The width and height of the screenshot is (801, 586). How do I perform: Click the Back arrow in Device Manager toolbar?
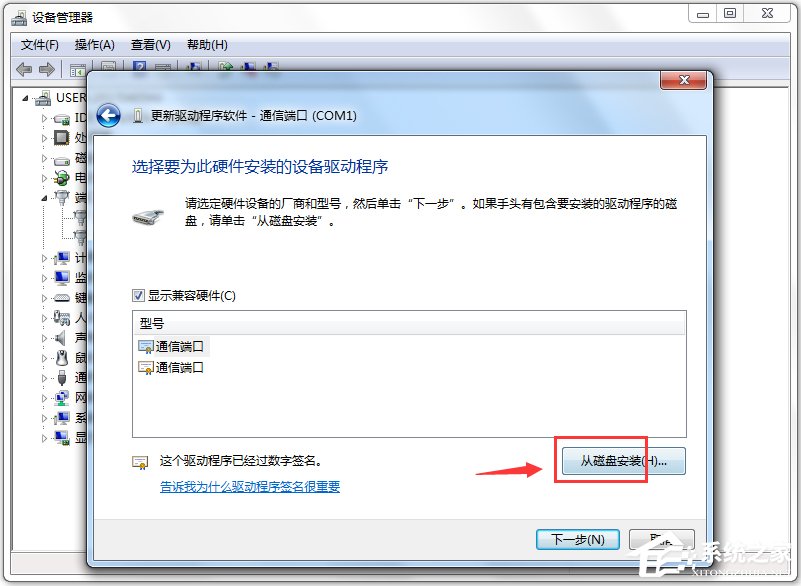click(x=25, y=69)
